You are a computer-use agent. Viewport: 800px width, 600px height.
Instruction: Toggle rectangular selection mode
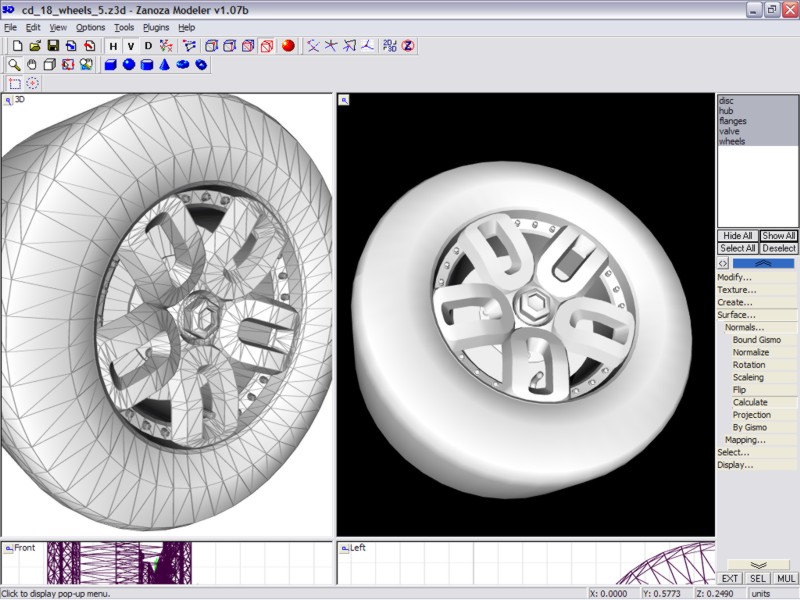(14, 83)
